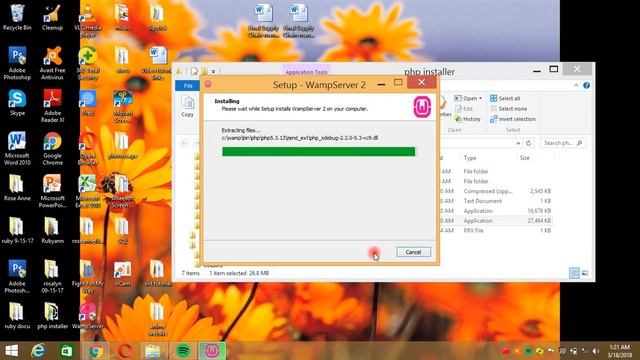Viewport: 640px width, 360px height.
Task: Sort by the Type column header
Action: coord(470,158)
